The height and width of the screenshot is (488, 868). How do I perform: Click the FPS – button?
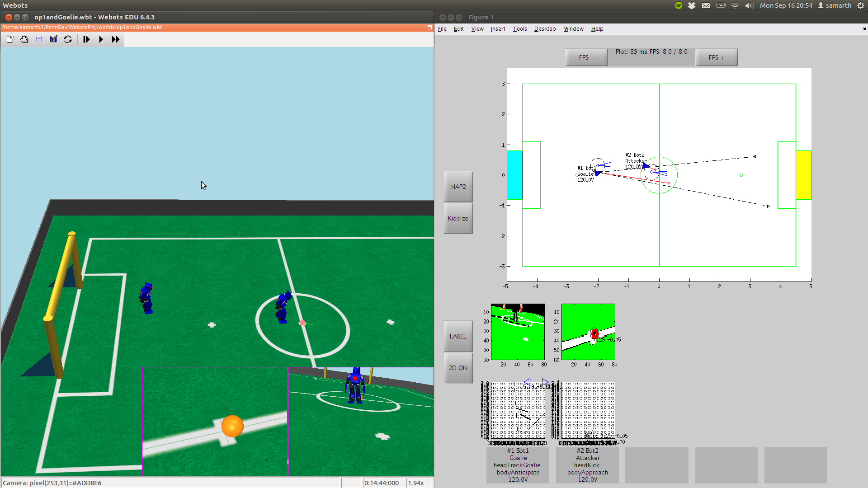[x=586, y=57]
